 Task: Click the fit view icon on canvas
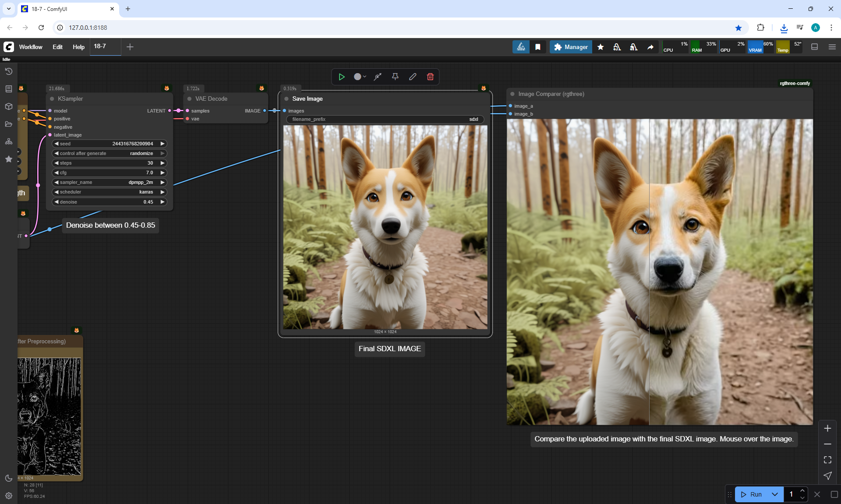coord(827,460)
